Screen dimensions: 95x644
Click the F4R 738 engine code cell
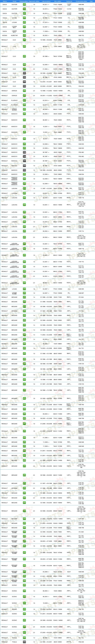click(x=81, y=69)
